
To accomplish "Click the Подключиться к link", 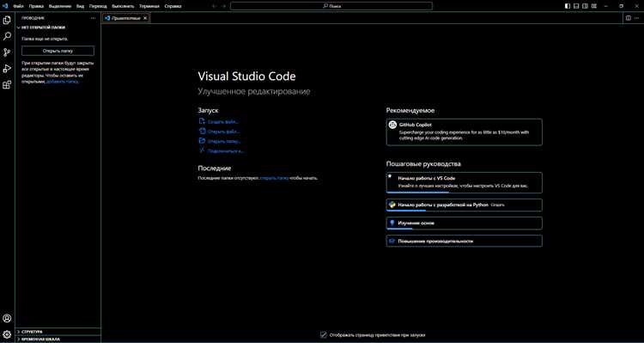I will point(226,151).
